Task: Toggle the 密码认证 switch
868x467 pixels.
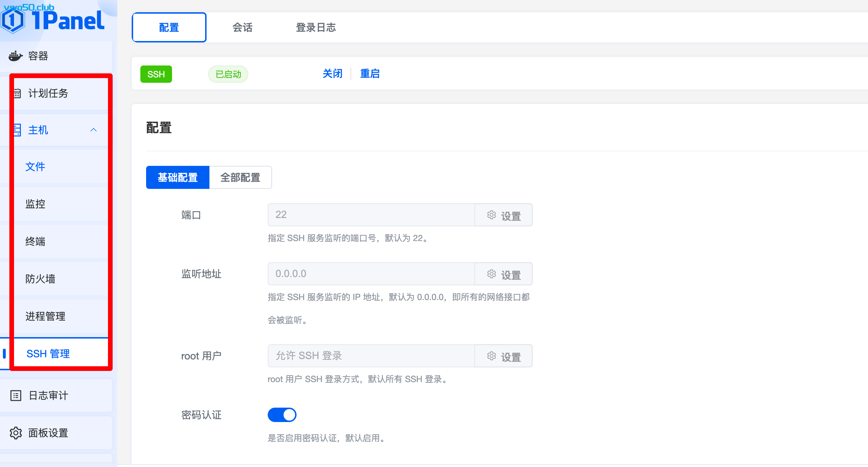Action: (282, 415)
